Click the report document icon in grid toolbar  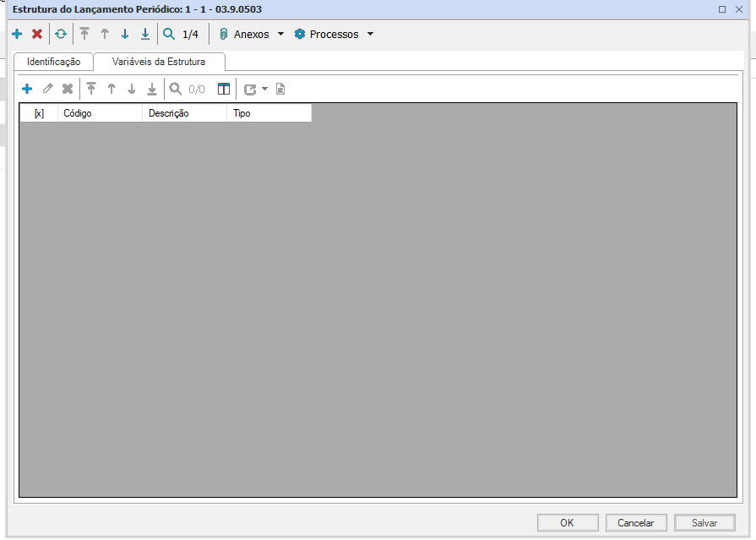pos(280,89)
